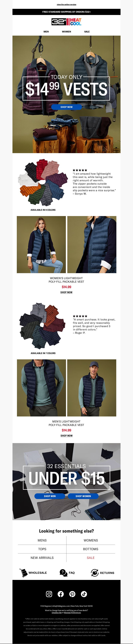The image size is (133, 644).
Task: Click the blue SHOP NOW hero button
Action: (x=67, y=107)
